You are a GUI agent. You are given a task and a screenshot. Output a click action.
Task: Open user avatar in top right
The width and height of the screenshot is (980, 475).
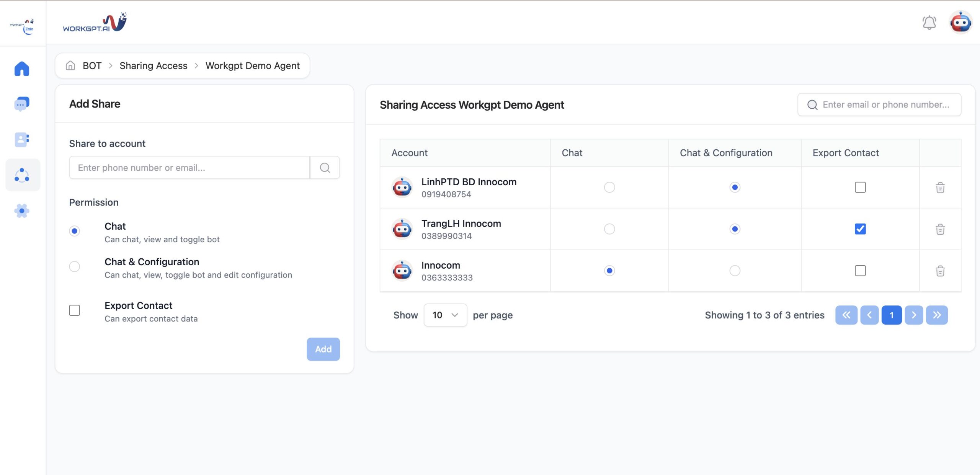coord(960,23)
